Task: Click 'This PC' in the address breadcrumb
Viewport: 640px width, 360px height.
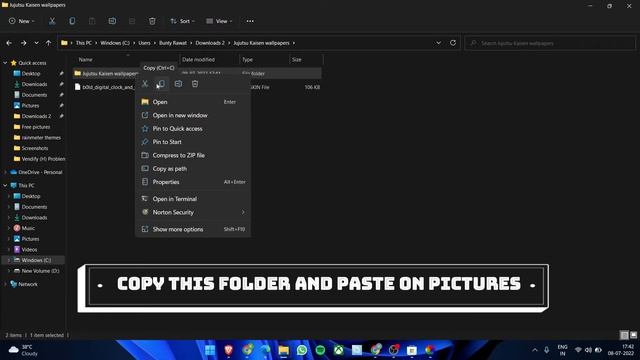Action: [x=84, y=43]
